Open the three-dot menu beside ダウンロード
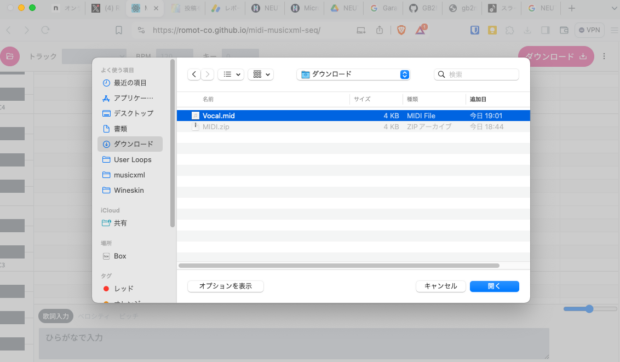Viewport: 620px width, 362px height. (x=604, y=57)
